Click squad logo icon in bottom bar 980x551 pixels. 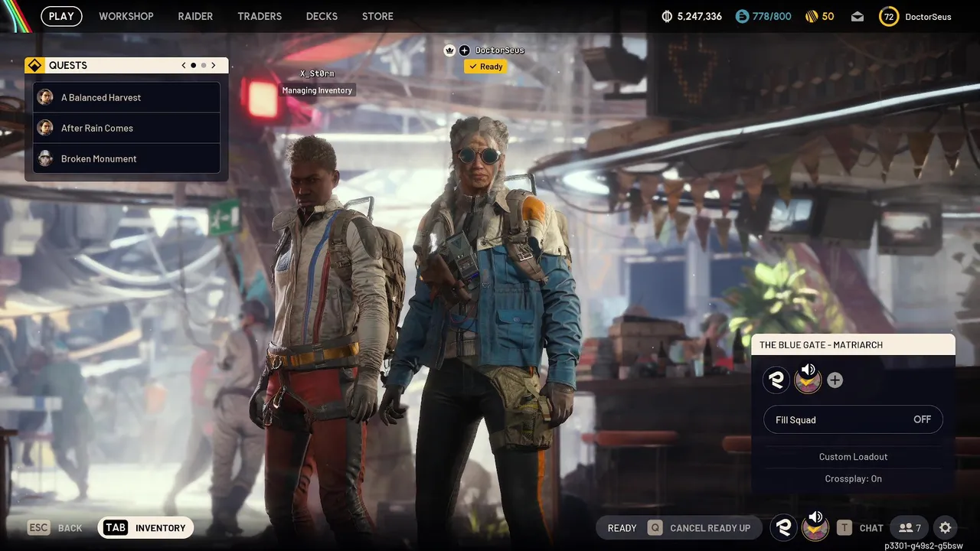(x=784, y=527)
